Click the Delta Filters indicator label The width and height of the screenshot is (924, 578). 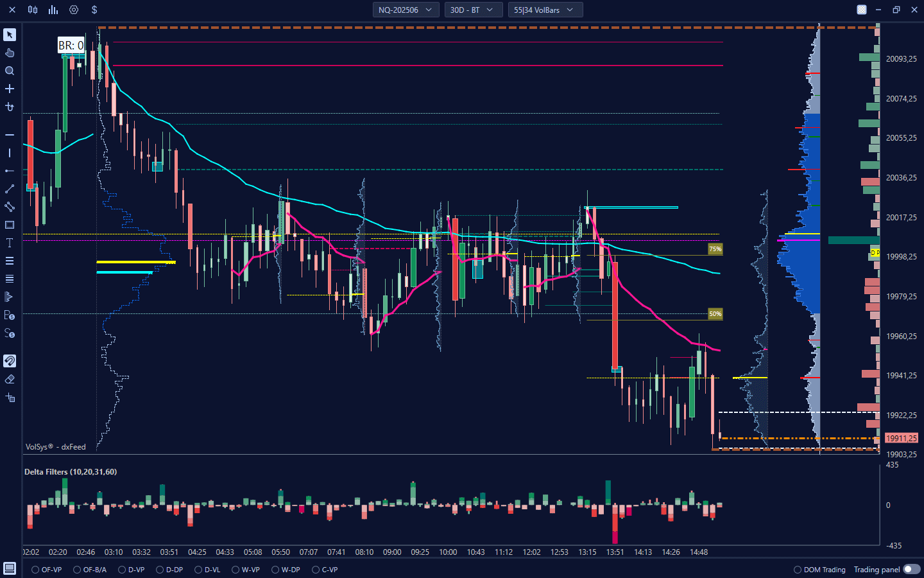pos(71,472)
